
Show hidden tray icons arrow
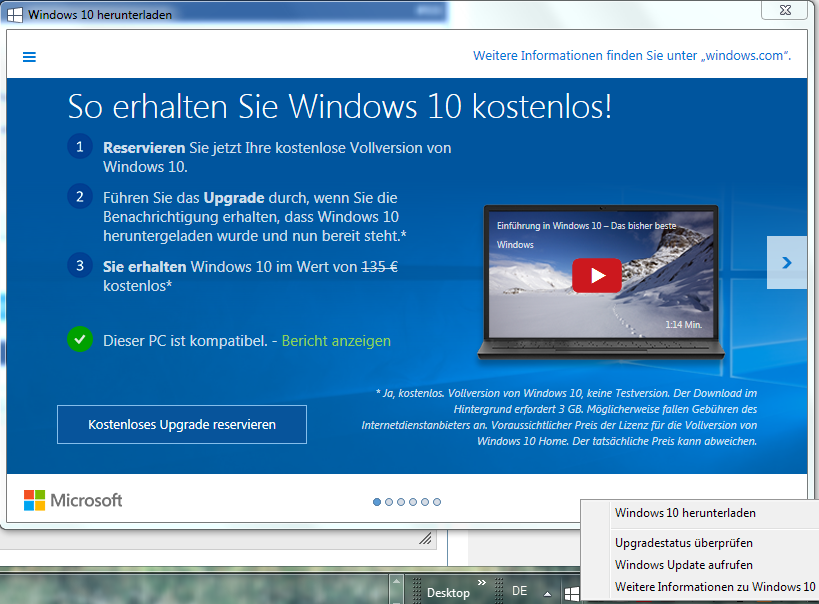tap(547, 594)
